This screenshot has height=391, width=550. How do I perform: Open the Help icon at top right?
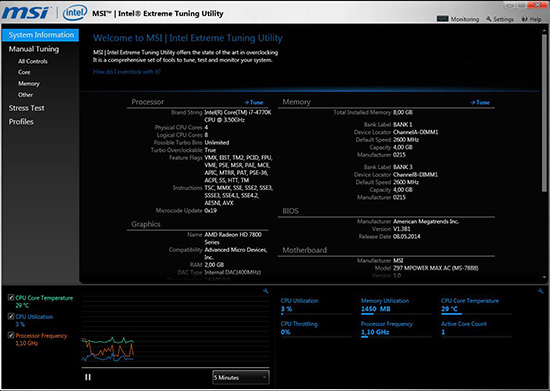coord(525,19)
